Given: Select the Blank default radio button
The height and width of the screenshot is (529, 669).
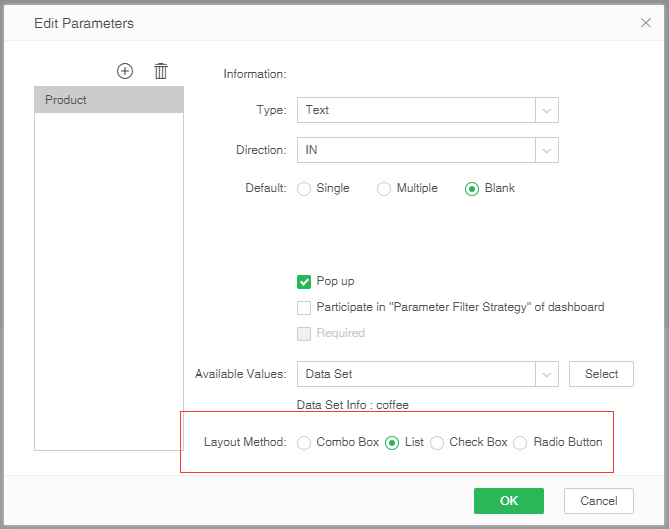Looking at the screenshot, I should tap(472, 188).
